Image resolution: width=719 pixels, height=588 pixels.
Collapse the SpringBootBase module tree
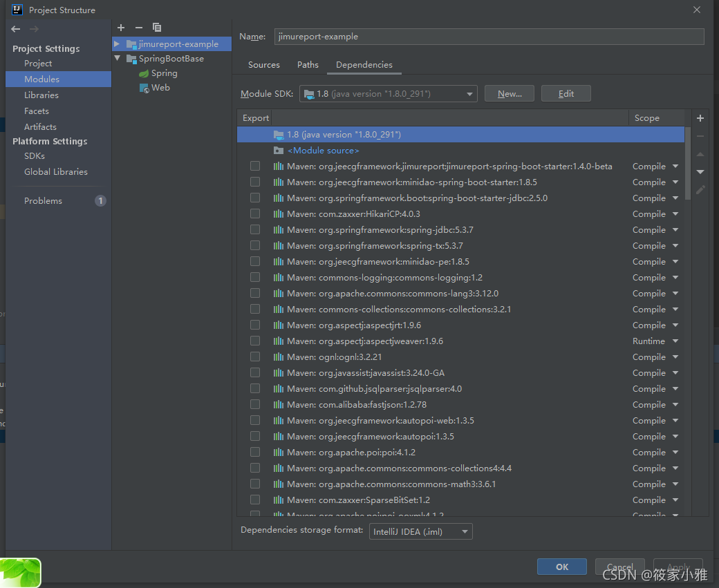[x=118, y=58]
